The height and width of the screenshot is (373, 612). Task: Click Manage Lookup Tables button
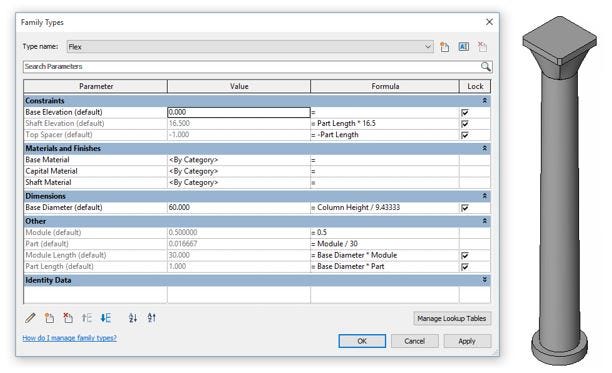(452, 318)
